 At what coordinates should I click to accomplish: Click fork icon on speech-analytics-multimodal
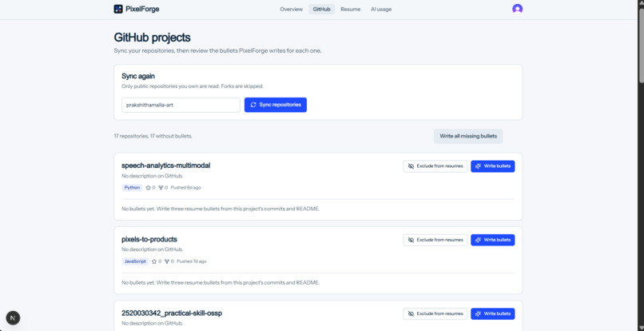(x=161, y=188)
